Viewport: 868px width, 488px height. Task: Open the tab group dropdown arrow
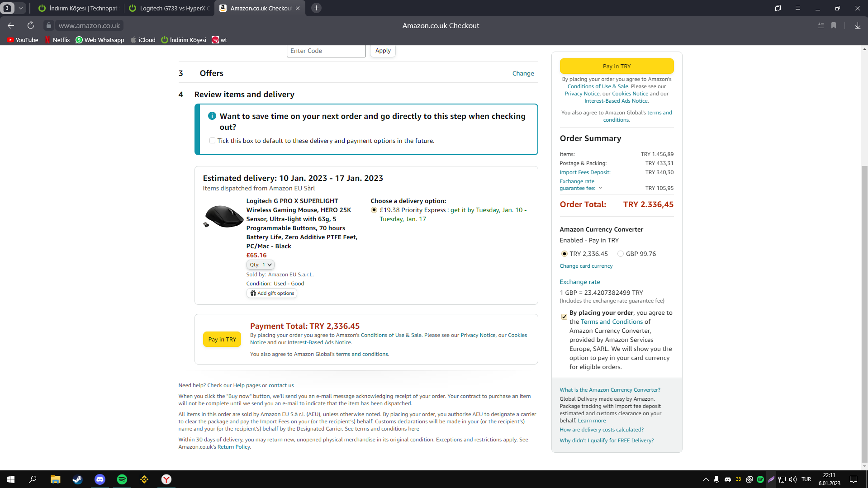21,8
